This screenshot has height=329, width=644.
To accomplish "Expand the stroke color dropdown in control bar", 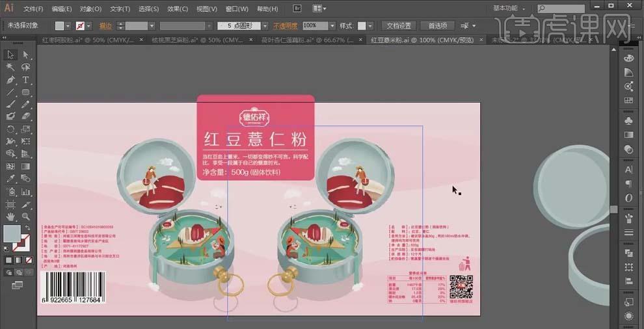I will 88,25.
